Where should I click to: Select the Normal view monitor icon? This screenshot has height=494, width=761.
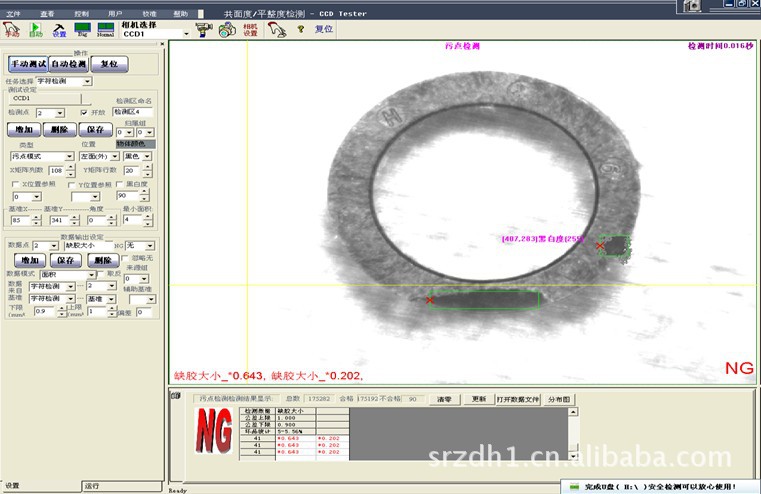point(105,30)
